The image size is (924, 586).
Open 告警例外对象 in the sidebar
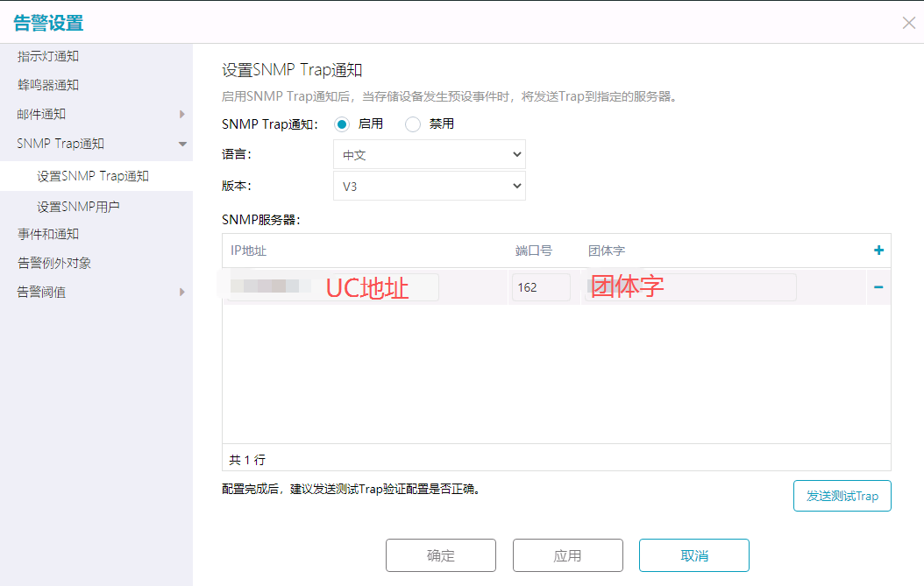point(54,263)
